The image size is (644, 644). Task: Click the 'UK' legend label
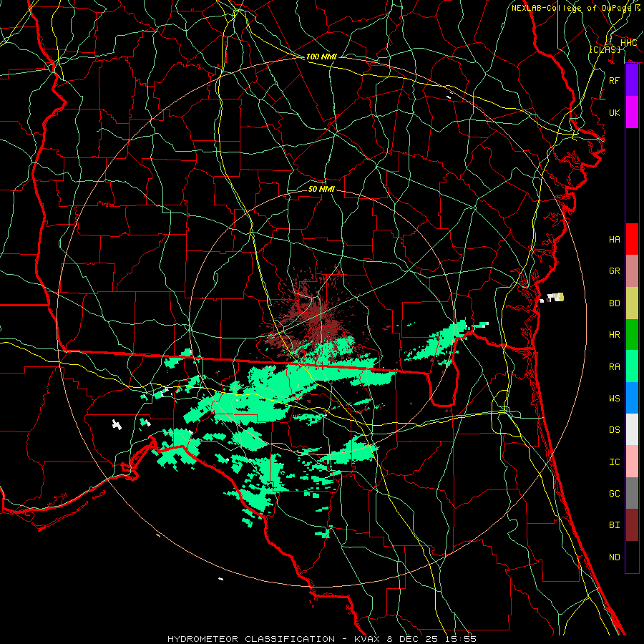pyautogui.click(x=614, y=112)
